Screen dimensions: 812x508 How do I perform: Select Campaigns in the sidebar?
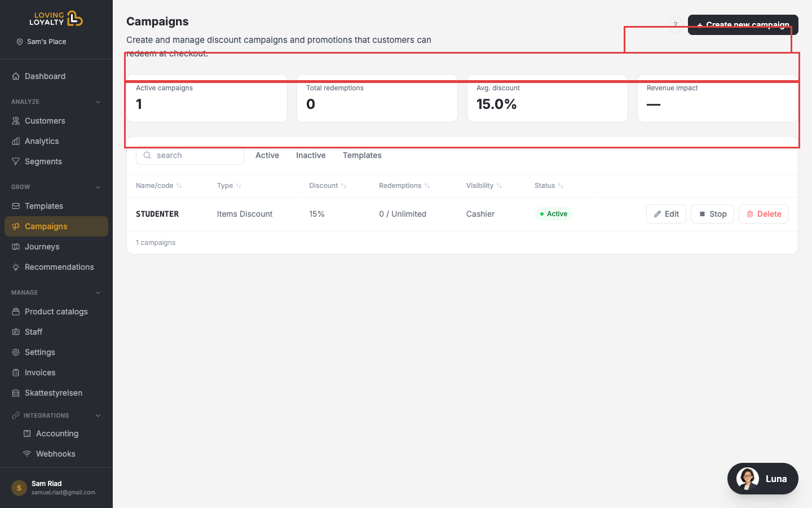point(56,226)
